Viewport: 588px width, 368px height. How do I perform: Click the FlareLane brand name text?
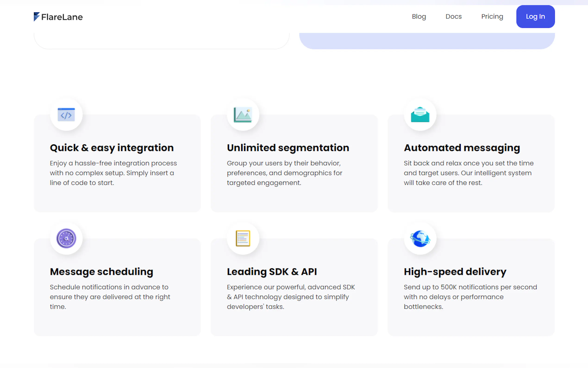(x=62, y=17)
